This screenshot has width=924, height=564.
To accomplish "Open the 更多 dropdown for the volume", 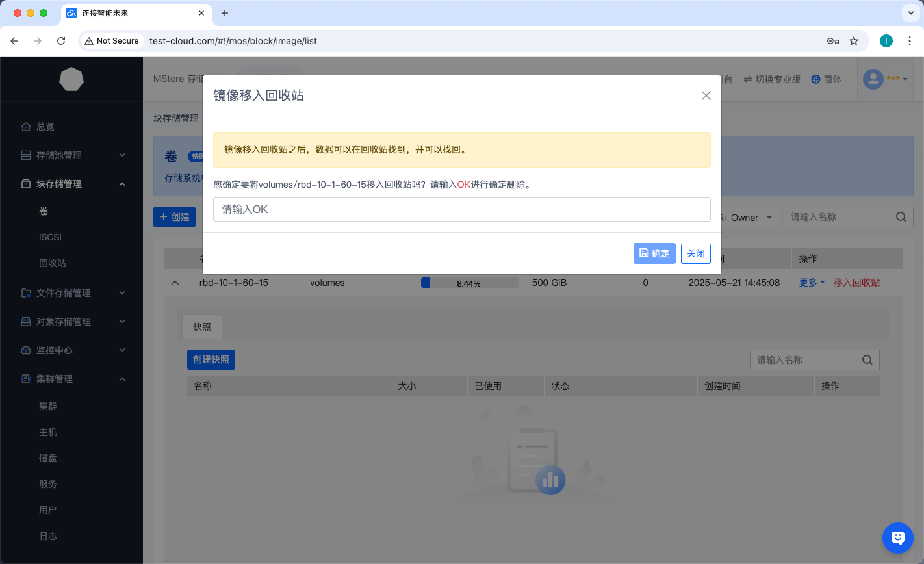I will (x=812, y=283).
